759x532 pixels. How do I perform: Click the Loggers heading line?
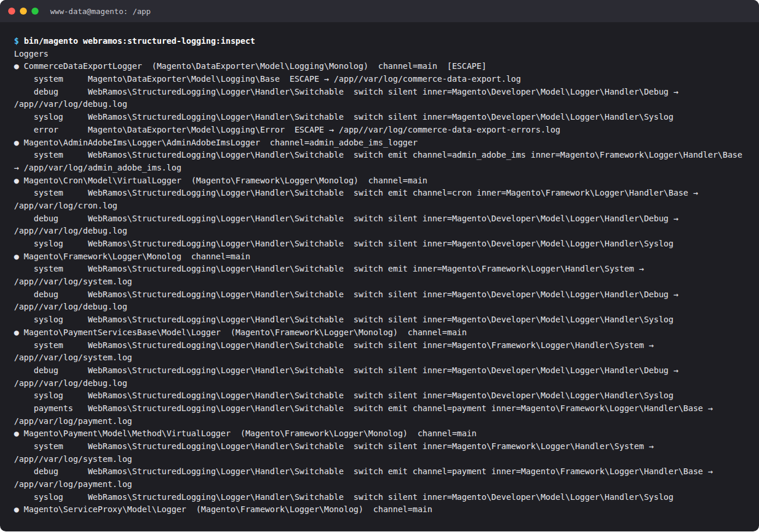pyautogui.click(x=31, y=54)
